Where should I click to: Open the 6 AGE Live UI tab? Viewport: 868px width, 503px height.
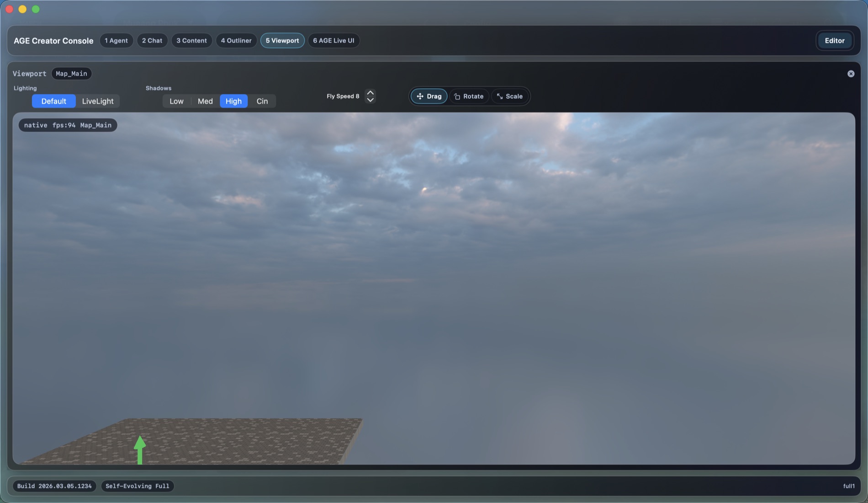point(333,40)
